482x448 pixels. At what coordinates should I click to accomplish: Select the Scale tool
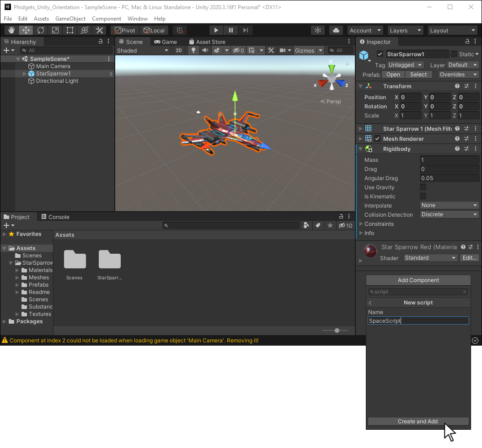tap(55, 30)
